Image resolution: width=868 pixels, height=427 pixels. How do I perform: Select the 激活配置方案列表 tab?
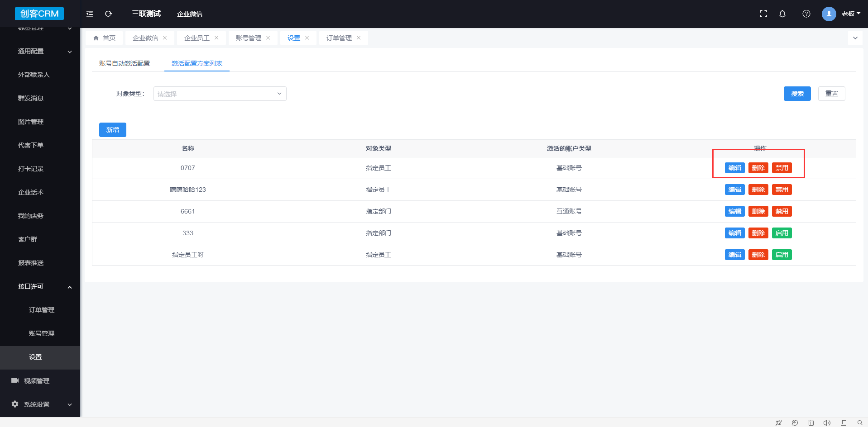pyautogui.click(x=197, y=63)
